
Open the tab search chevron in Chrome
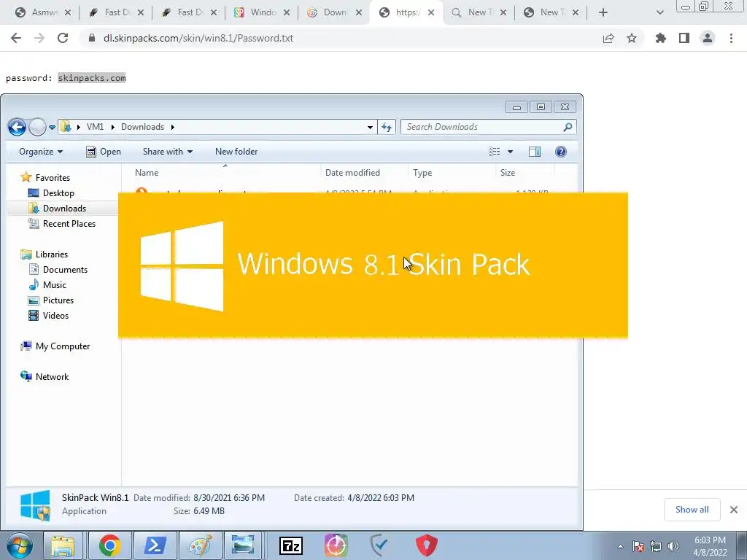[x=659, y=12]
